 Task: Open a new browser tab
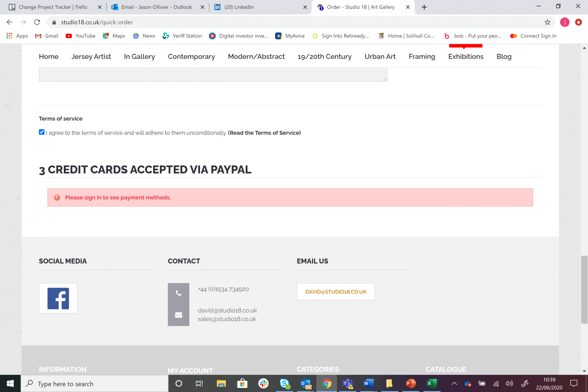tap(424, 7)
